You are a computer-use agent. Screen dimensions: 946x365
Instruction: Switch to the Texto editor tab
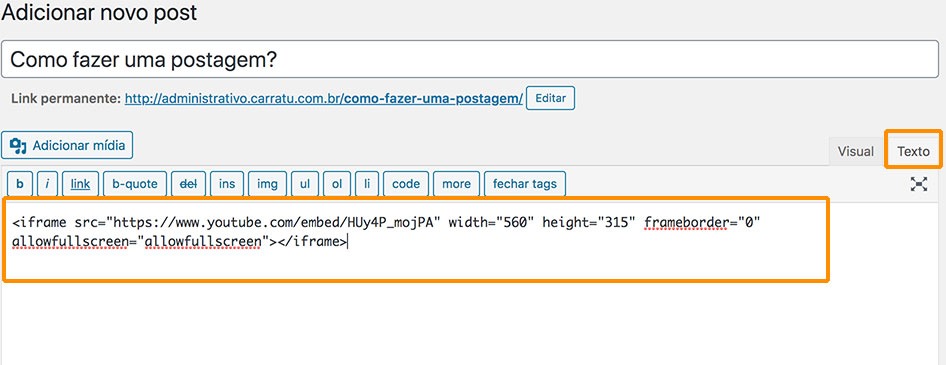(x=913, y=151)
